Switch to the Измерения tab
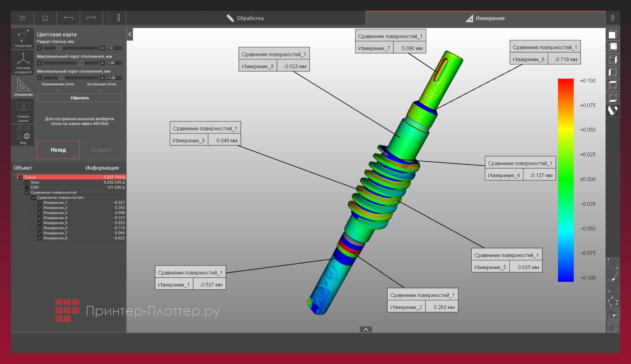 pyautogui.click(x=485, y=18)
